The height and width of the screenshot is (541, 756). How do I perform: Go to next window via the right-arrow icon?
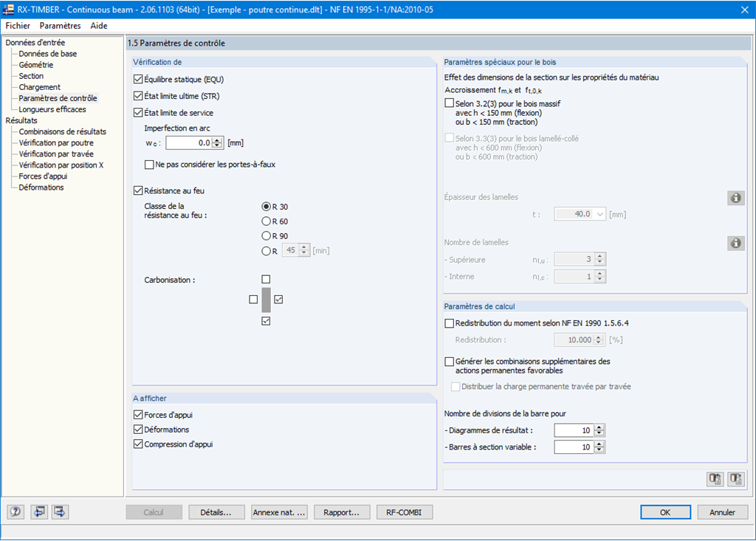coord(60,511)
